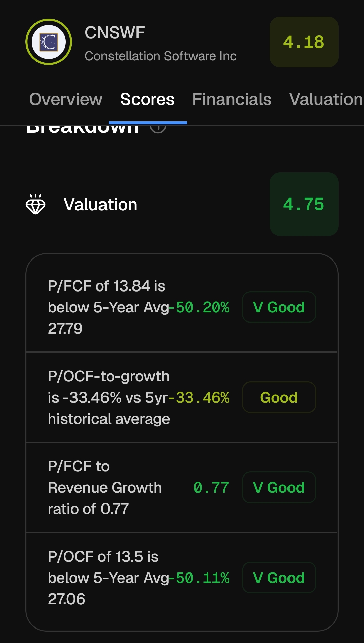Click the V Good badge for P/FCF 13.84

tap(279, 307)
